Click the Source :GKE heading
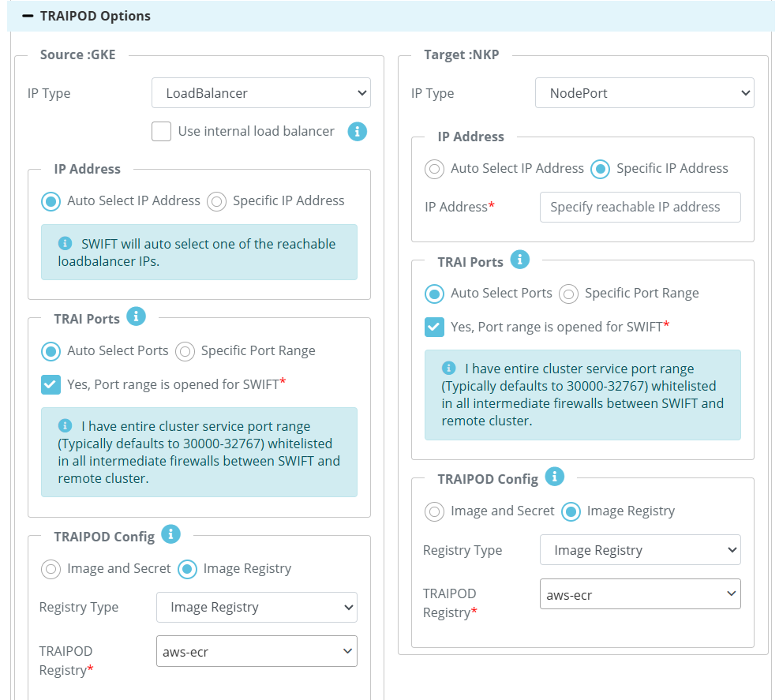779x700 pixels. (x=77, y=54)
